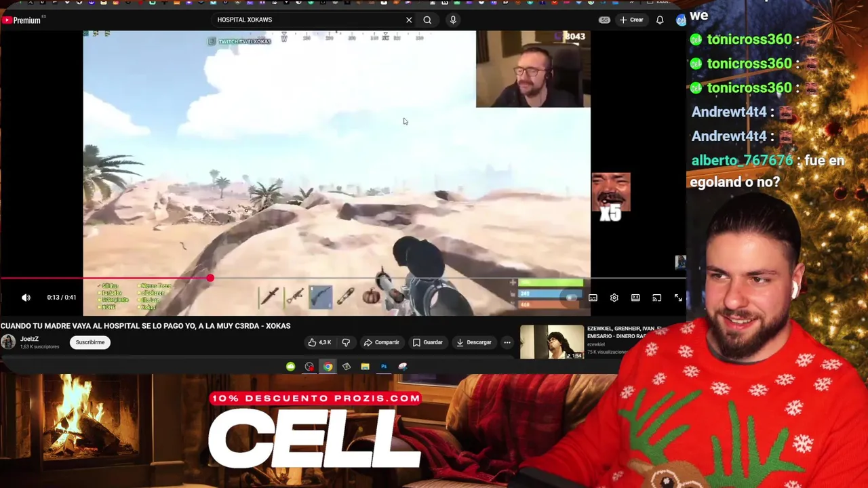
Task: Open the 'Crear' button
Action: [631, 20]
